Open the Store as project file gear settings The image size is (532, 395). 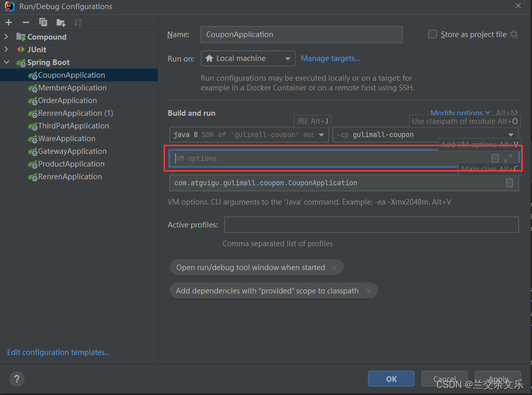pyautogui.click(x=514, y=34)
